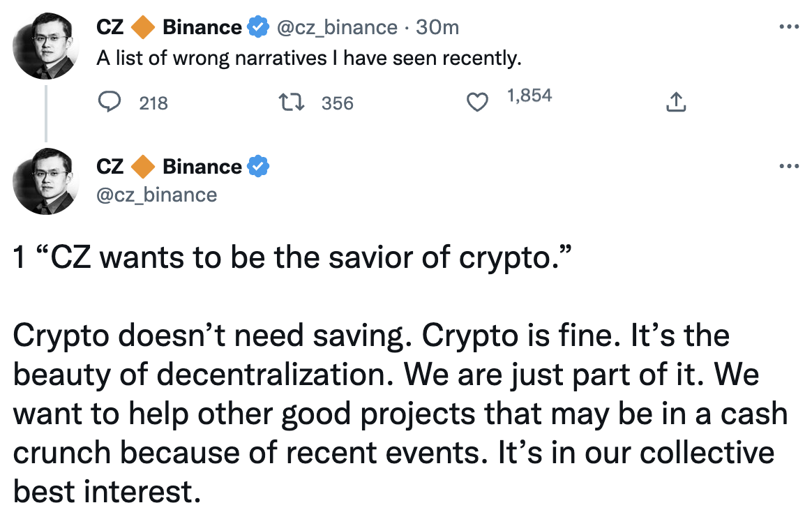The height and width of the screenshot is (526, 812).
Task: Open the 30m timestamp link
Action: (x=437, y=27)
